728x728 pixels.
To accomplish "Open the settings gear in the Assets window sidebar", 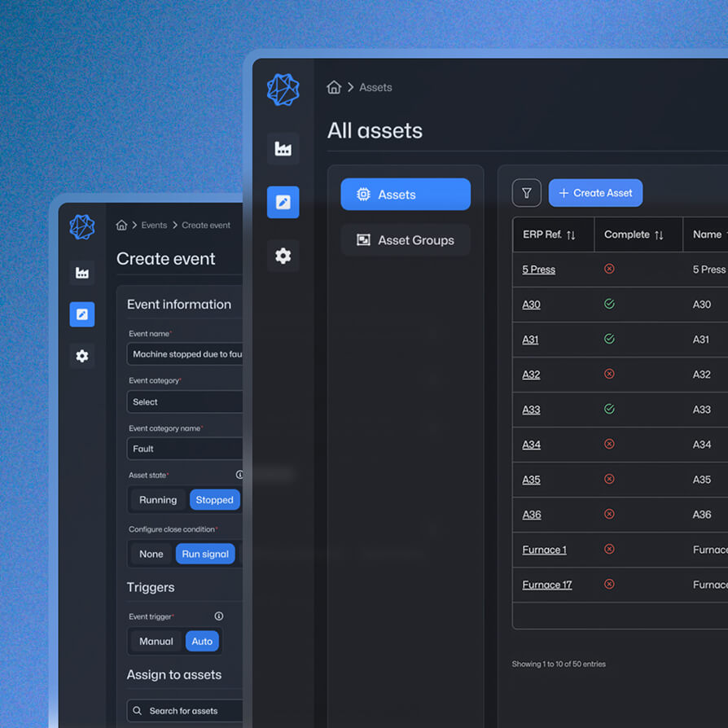I will coord(283,256).
